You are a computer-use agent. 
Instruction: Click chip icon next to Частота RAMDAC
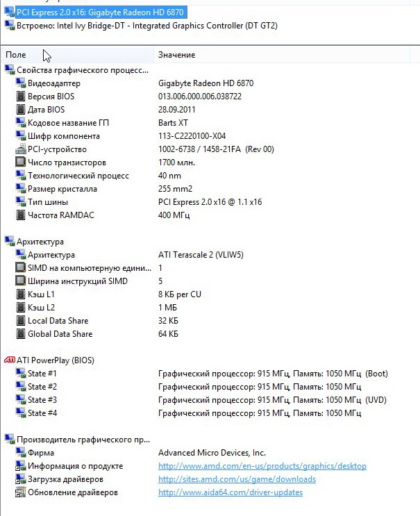point(21,215)
